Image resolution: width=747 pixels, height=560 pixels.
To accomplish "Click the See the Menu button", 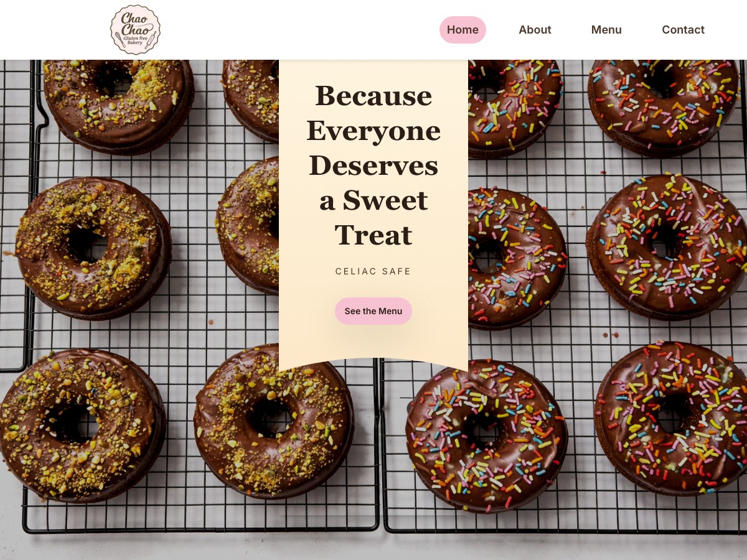I will tap(374, 311).
